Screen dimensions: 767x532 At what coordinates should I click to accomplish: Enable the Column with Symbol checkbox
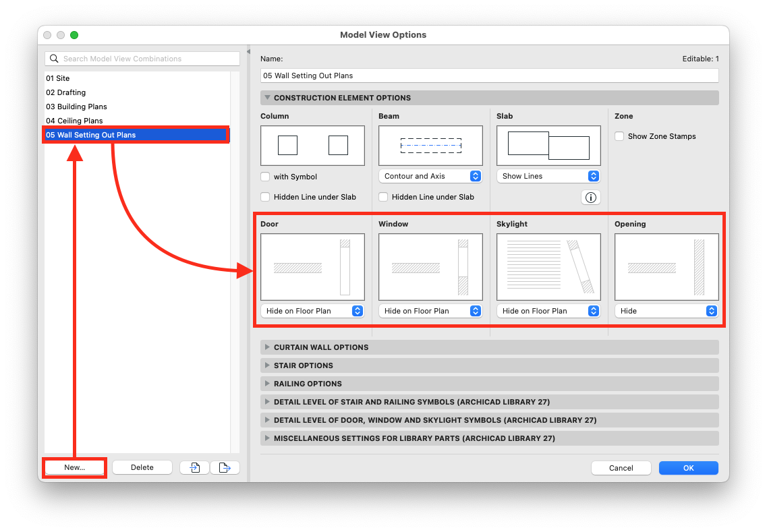coord(265,177)
